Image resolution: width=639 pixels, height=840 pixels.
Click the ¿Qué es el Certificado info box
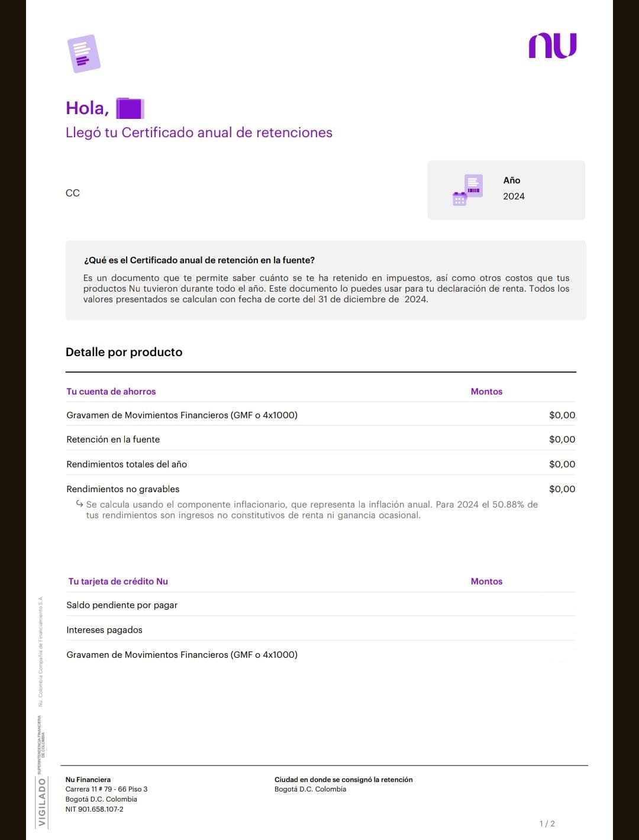coord(326,280)
